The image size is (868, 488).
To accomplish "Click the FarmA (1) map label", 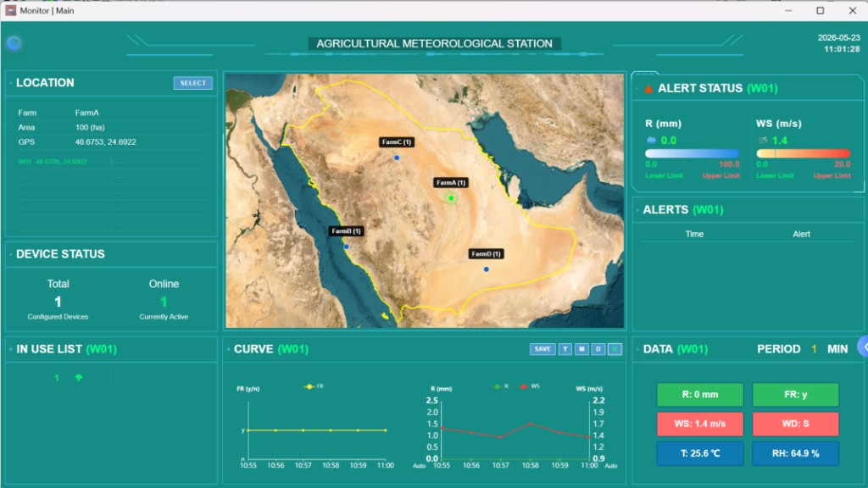I will tap(451, 183).
